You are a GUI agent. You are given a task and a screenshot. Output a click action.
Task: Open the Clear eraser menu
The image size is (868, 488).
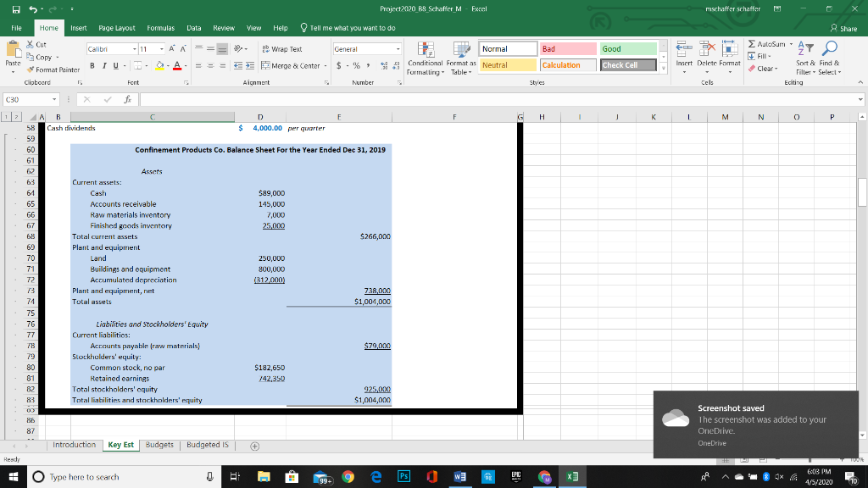click(764, 69)
